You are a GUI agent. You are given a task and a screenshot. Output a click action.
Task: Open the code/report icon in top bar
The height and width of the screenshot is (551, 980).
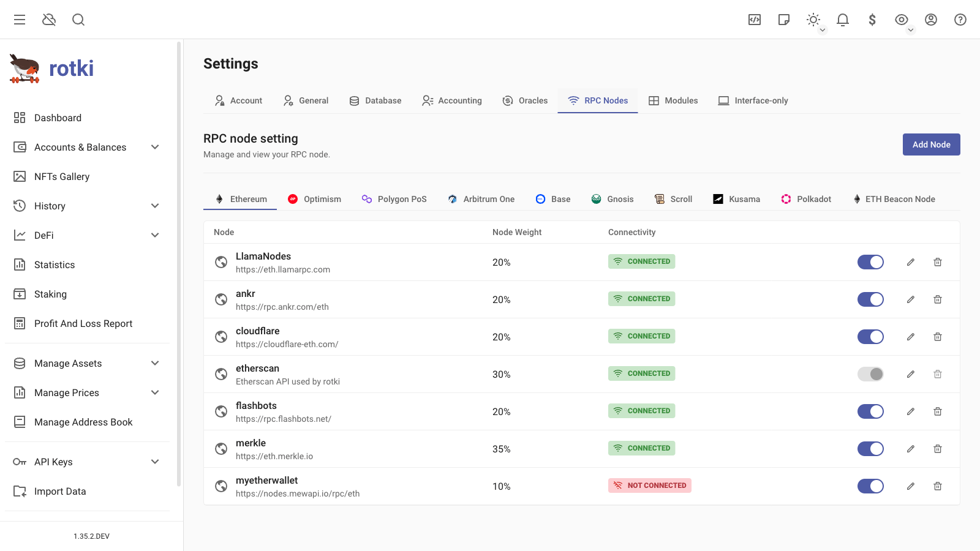755,20
